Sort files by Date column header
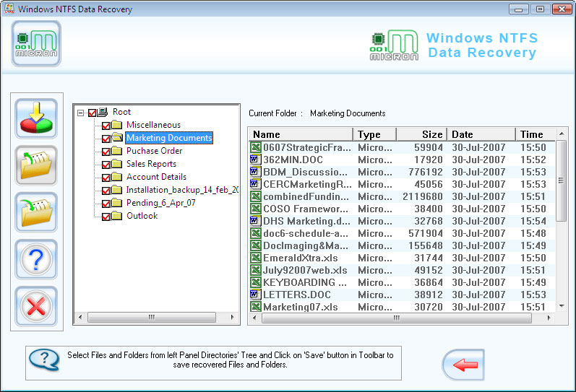The width and height of the screenshot is (576, 392). point(481,134)
